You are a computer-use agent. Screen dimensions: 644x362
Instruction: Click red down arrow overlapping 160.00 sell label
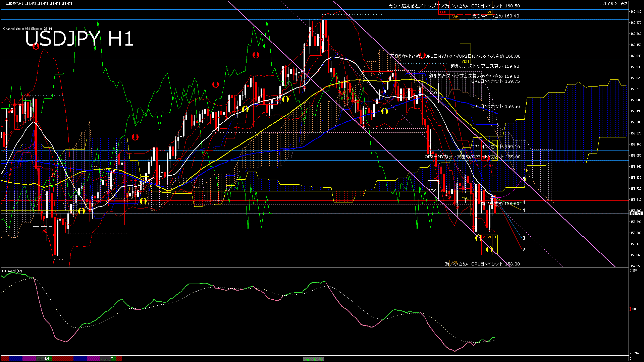tap(422, 55)
